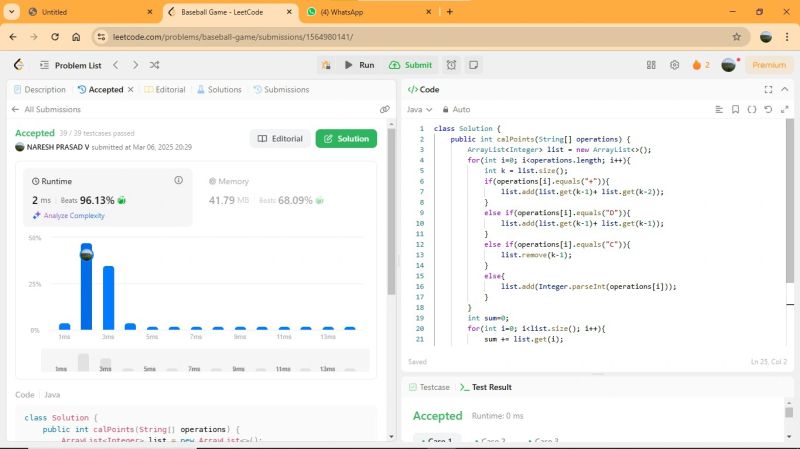
Task: Click the 3ms histogram bar
Action: [x=108, y=297]
